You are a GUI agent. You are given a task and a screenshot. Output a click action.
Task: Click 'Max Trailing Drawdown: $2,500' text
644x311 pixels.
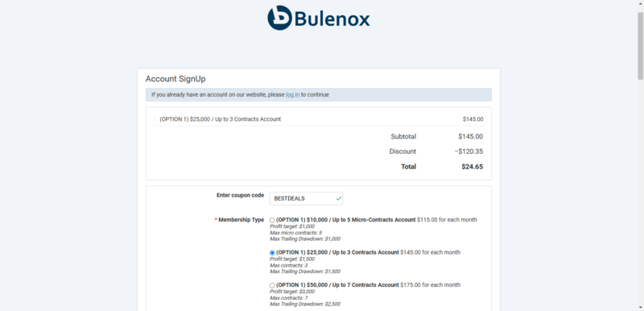tap(305, 304)
